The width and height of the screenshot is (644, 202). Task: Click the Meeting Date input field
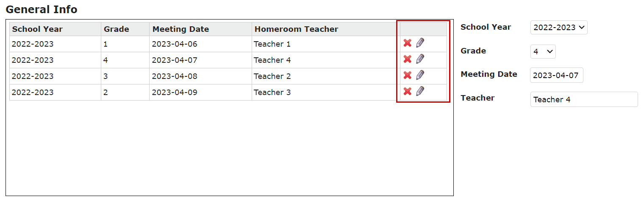[x=557, y=76]
